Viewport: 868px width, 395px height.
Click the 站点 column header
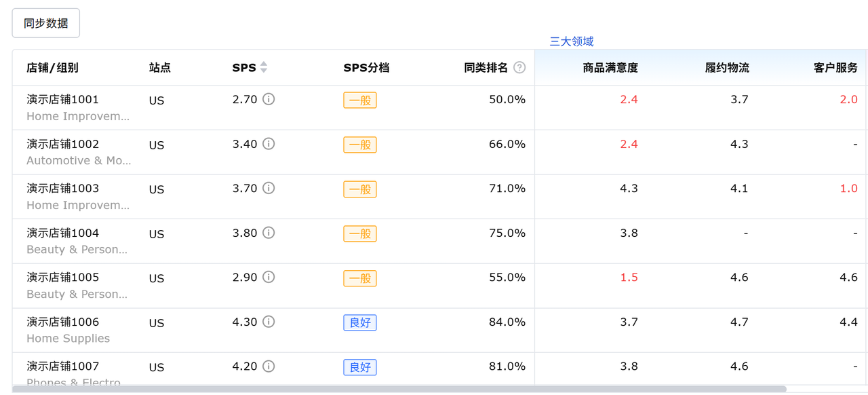[x=160, y=68]
